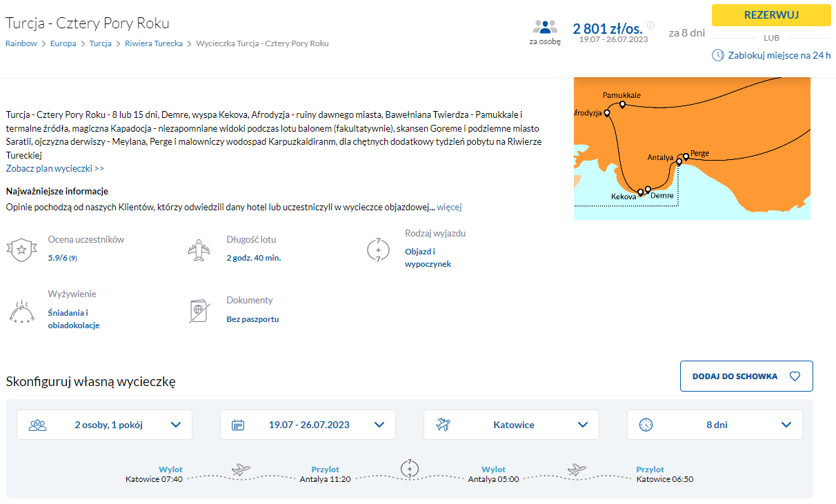Screen dimensions: 836x504
Task: Click the Pamukkale marker on the map
Action: [x=622, y=105]
